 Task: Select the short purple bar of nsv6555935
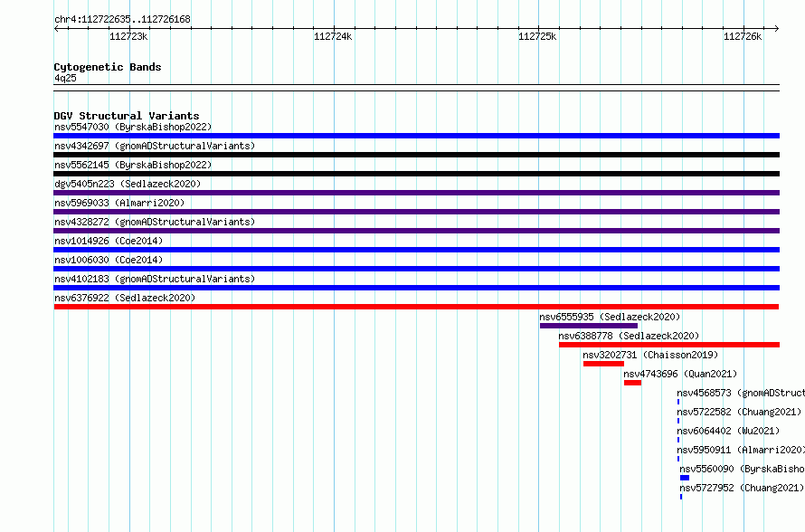589,326
